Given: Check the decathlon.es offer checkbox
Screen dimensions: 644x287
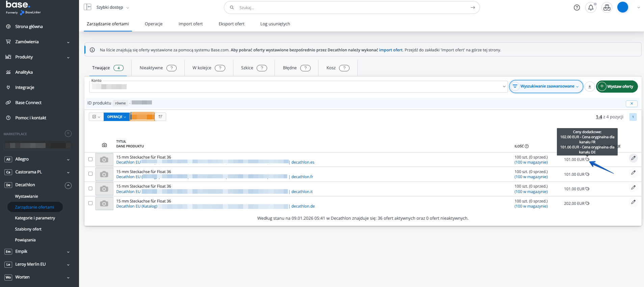Looking at the screenshot, I should 91,159.
